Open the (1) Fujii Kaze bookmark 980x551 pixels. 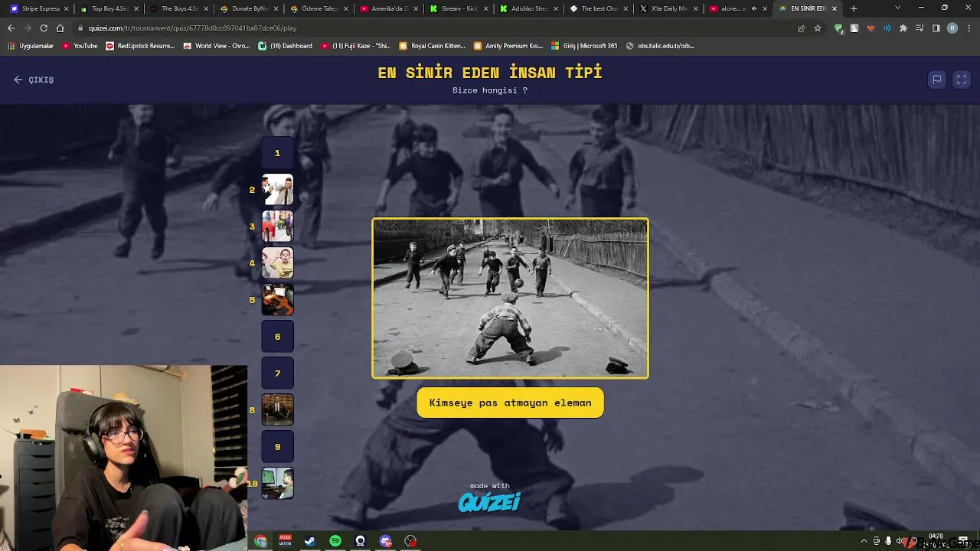coord(356,46)
